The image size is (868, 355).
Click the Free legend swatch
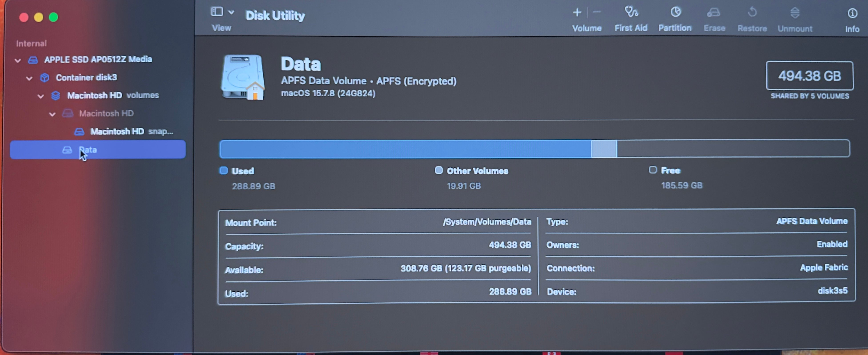[653, 170]
